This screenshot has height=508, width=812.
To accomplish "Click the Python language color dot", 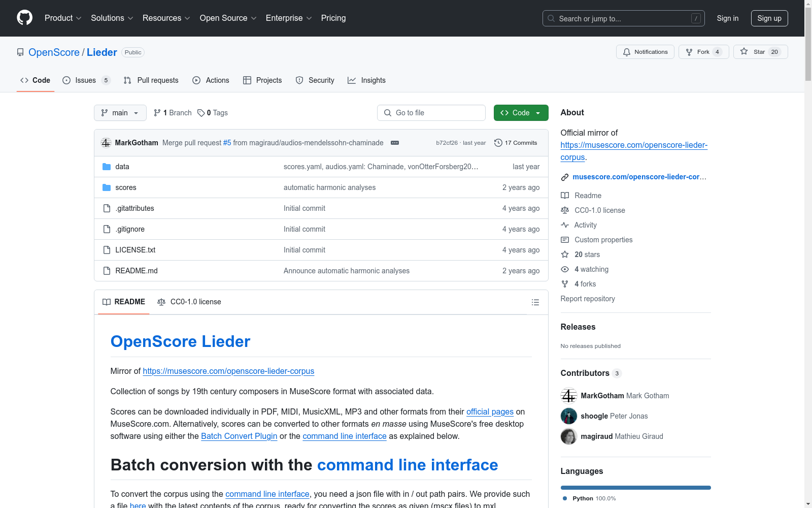I will click(x=565, y=498).
